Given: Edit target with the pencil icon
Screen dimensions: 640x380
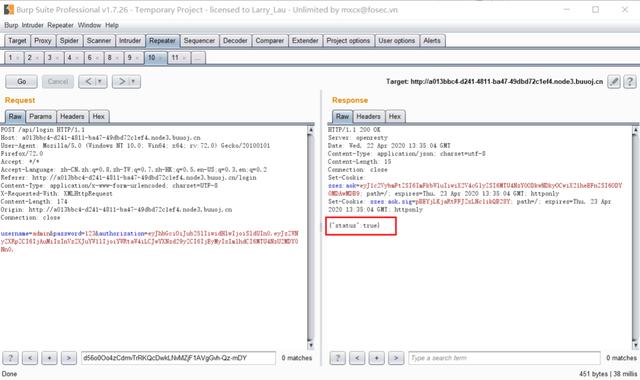Looking at the screenshot, I should (x=614, y=82).
